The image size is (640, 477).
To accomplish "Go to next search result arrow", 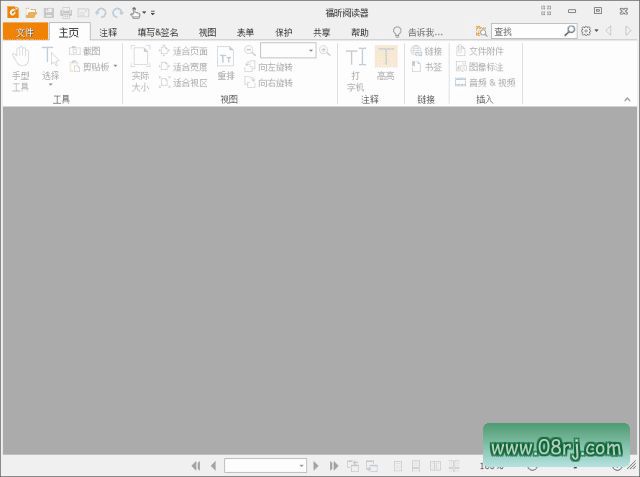I will coord(628,31).
